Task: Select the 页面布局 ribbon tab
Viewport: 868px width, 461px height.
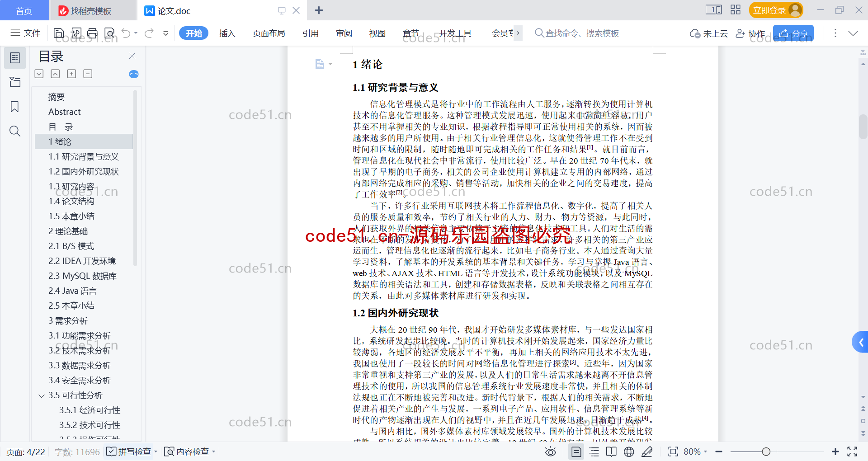Action: pyautogui.click(x=269, y=33)
